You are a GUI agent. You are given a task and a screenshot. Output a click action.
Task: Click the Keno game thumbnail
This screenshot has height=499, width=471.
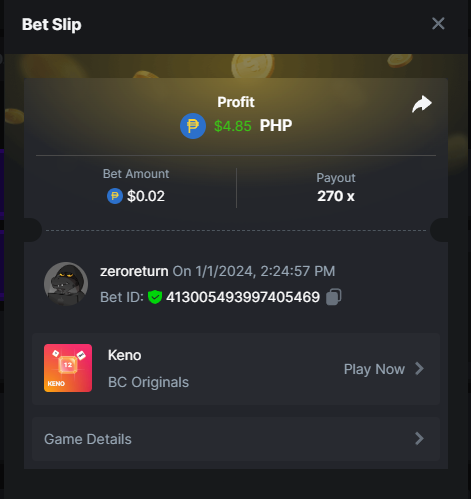(x=68, y=368)
